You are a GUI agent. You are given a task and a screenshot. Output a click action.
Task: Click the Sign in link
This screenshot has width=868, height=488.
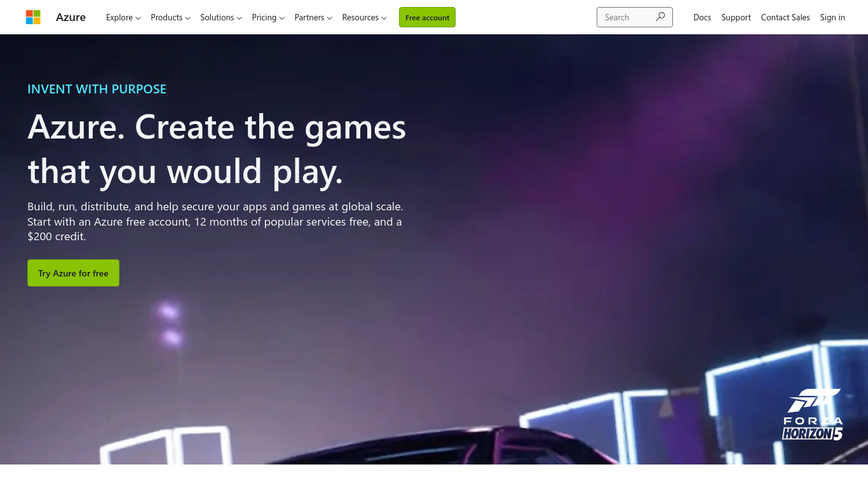832,17
